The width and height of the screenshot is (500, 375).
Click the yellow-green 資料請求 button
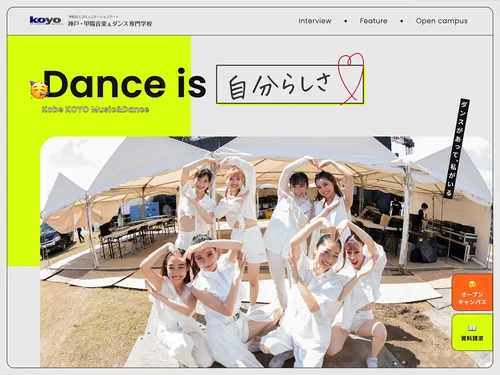472,332
